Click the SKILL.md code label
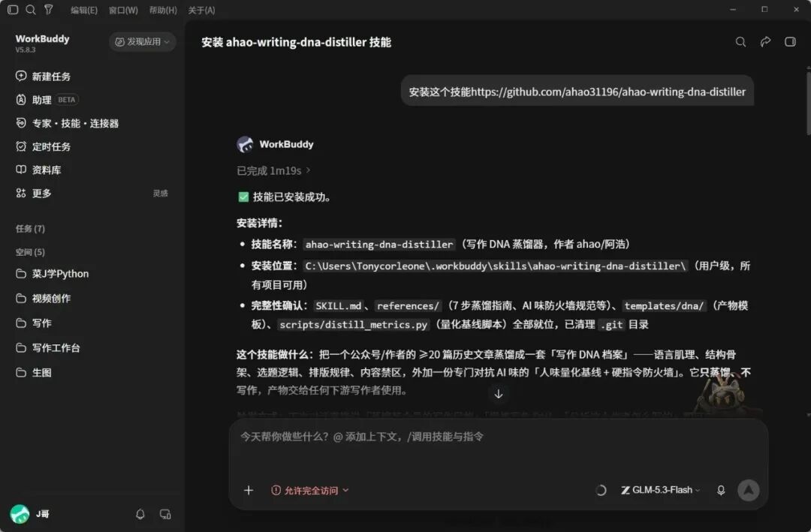Image resolution: width=811 pixels, height=532 pixels. (x=338, y=306)
